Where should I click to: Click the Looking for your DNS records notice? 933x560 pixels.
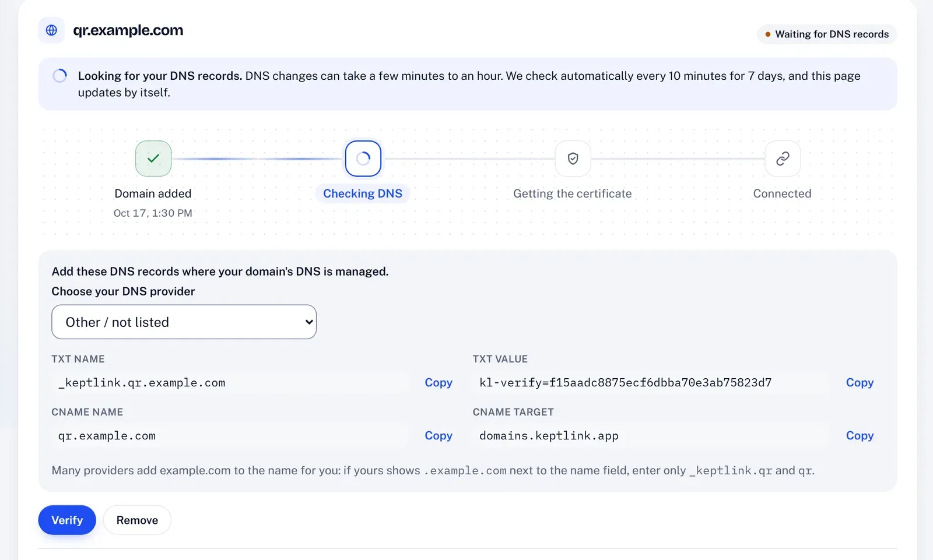(468, 84)
